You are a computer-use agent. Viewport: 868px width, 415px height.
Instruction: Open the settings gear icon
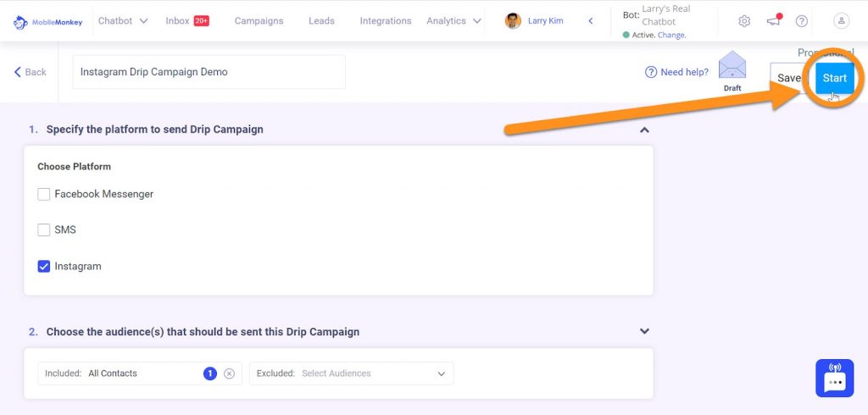tap(744, 21)
